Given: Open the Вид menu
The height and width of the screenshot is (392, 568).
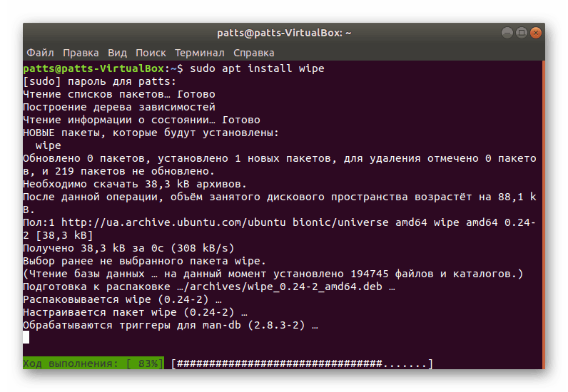Looking at the screenshot, I should click(117, 53).
